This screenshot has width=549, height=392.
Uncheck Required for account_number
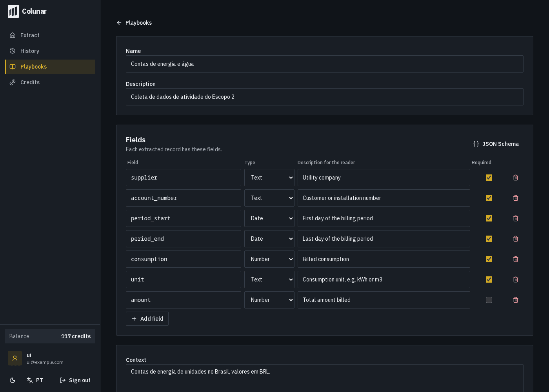489,198
